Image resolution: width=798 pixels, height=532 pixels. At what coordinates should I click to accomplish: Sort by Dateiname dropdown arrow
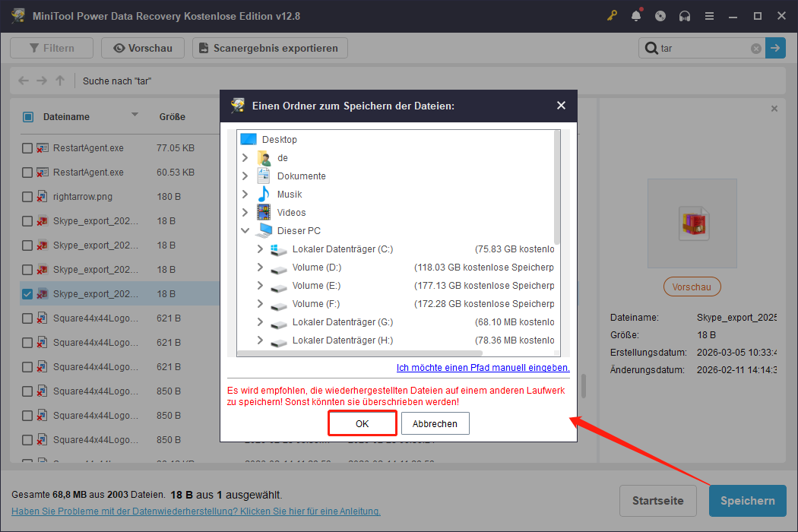pyautogui.click(x=135, y=115)
